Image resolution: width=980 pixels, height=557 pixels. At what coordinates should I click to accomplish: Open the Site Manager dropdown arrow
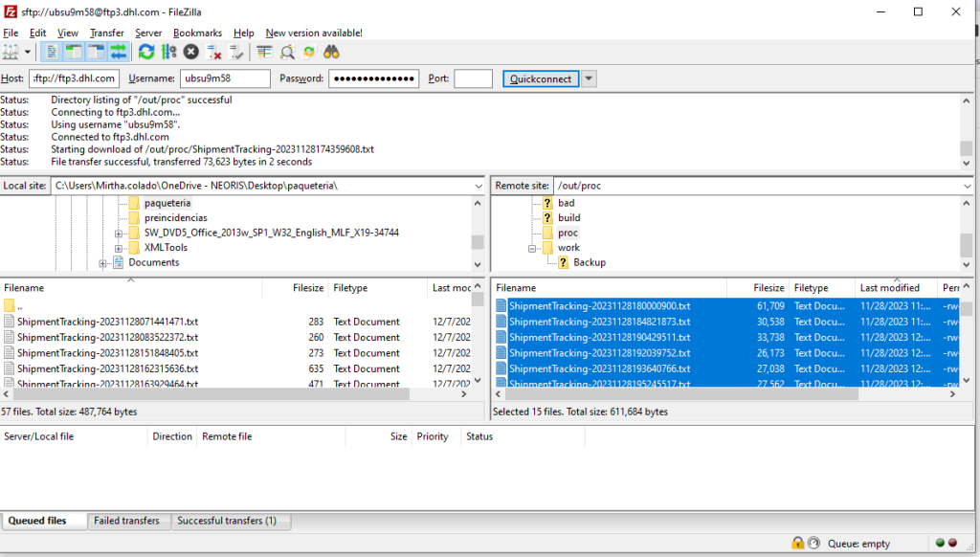tap(27, 52)
